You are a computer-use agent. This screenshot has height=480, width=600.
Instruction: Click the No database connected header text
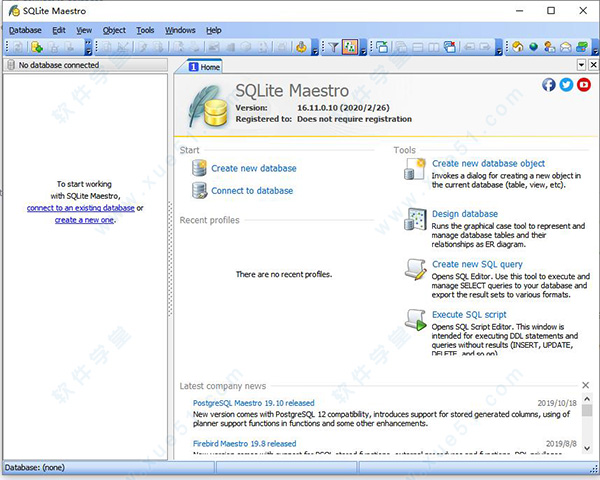click(x=59, y=65)
